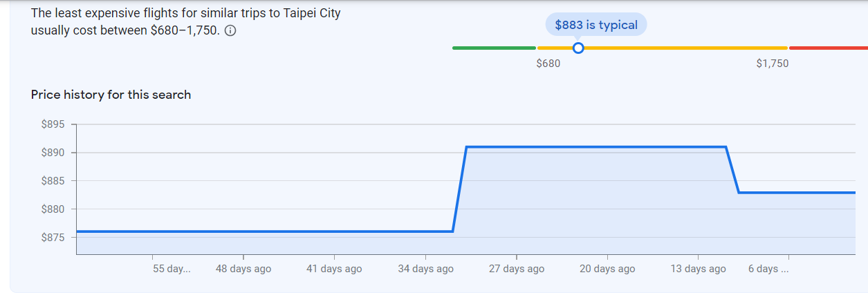Viewport: 868px width, 295px height.
Task: Click the $680 label under price scale
Action: tap(548, 64)
